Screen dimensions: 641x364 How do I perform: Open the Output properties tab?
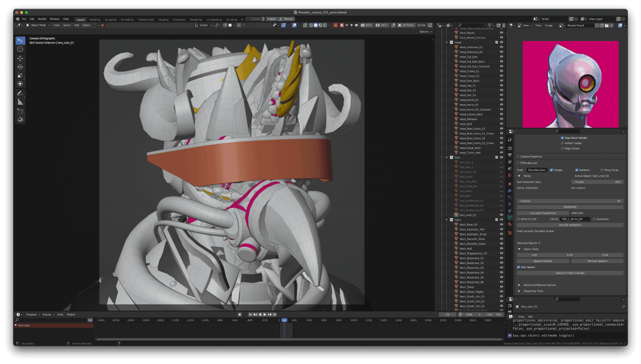510,155
